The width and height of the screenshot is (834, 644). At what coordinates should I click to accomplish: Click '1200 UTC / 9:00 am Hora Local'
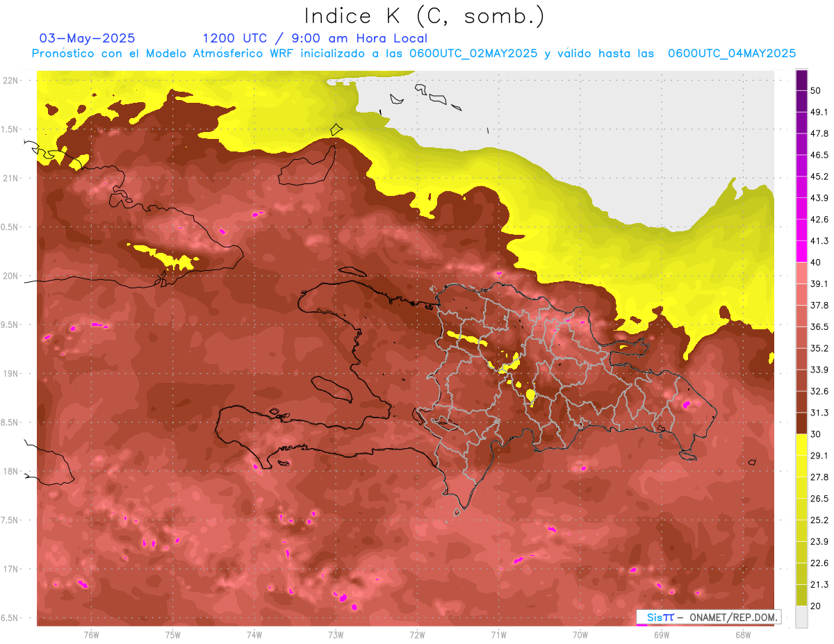pyautogui.click(x=315, y=38)
